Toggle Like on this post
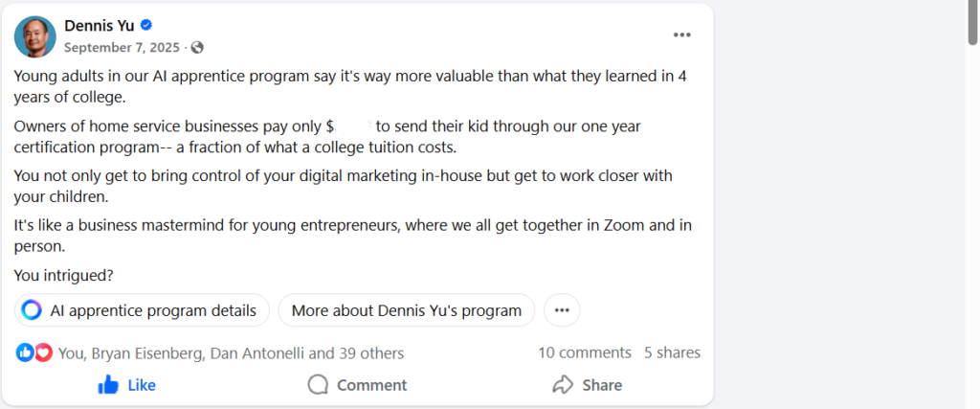Viewport: 980px width, 409px height. pyautogui.click(x=126, y=385)
